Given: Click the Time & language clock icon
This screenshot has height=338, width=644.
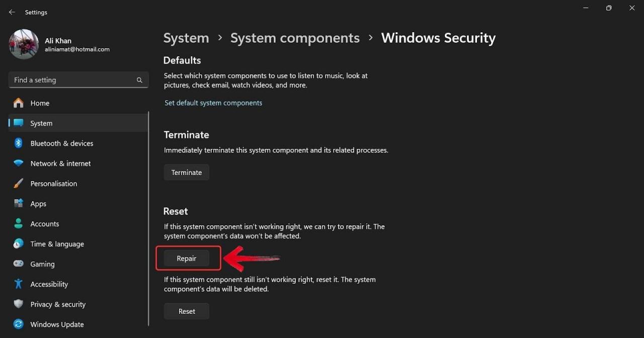Looking at the screenshot, I should [18, 244].
